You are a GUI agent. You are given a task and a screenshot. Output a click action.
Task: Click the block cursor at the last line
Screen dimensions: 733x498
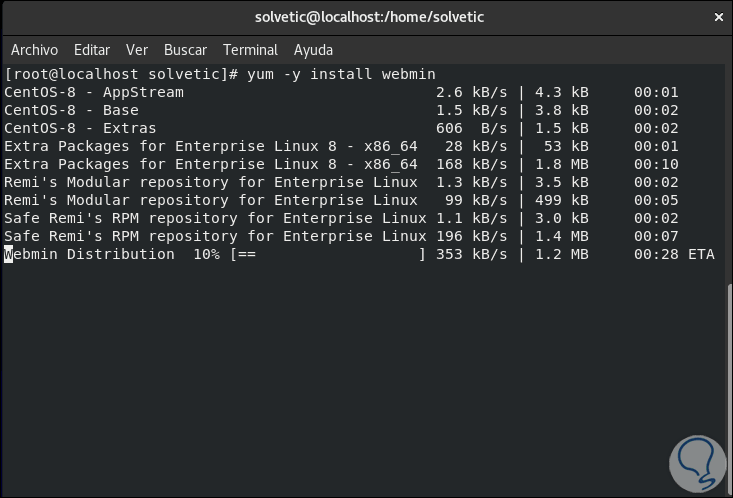click(9, 255)
